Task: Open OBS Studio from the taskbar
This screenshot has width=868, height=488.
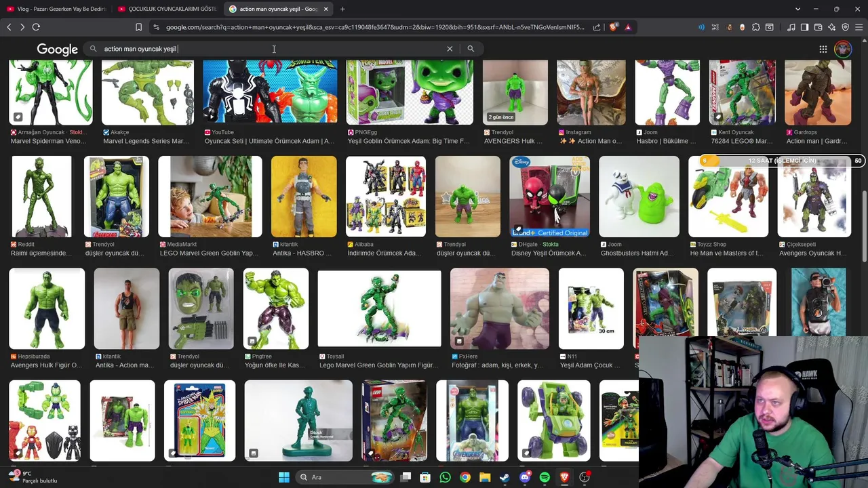Action: point(585,477)
